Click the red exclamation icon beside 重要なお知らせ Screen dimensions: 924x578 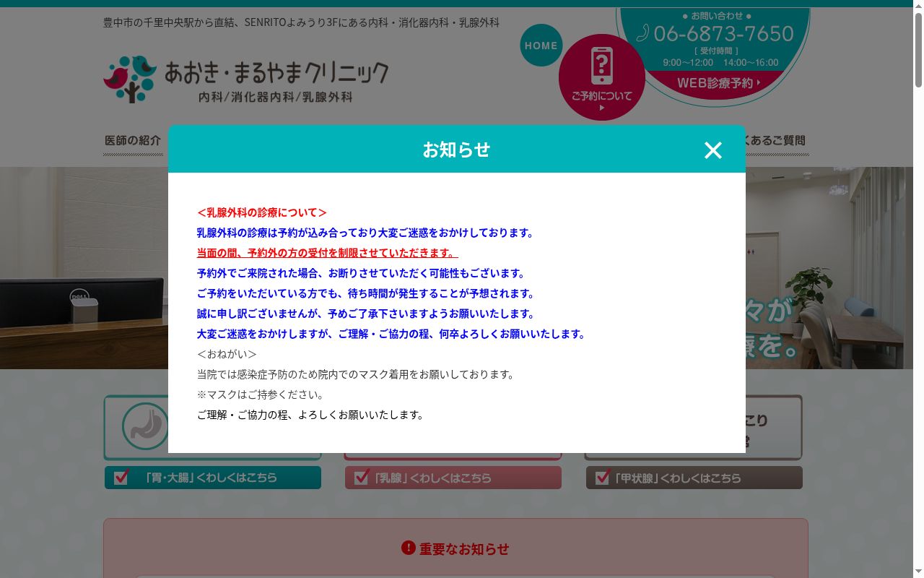click(x=409, y=548)
